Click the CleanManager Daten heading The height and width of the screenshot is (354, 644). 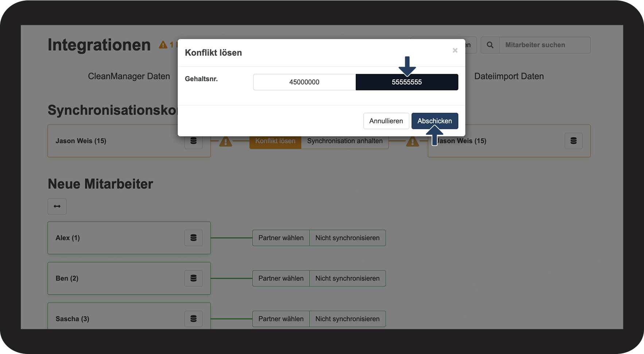coord(129,76)
